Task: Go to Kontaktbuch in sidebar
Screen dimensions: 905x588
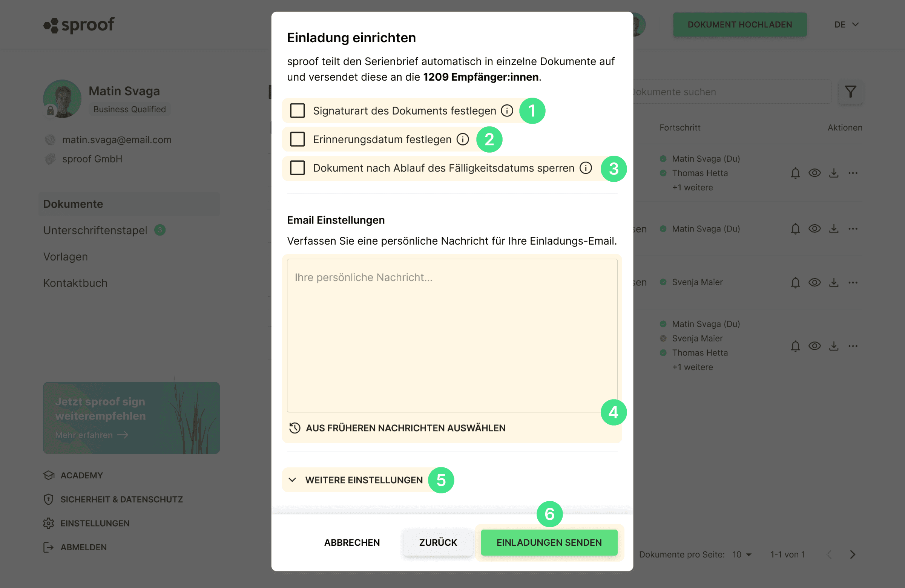Action: coord(75,283)
